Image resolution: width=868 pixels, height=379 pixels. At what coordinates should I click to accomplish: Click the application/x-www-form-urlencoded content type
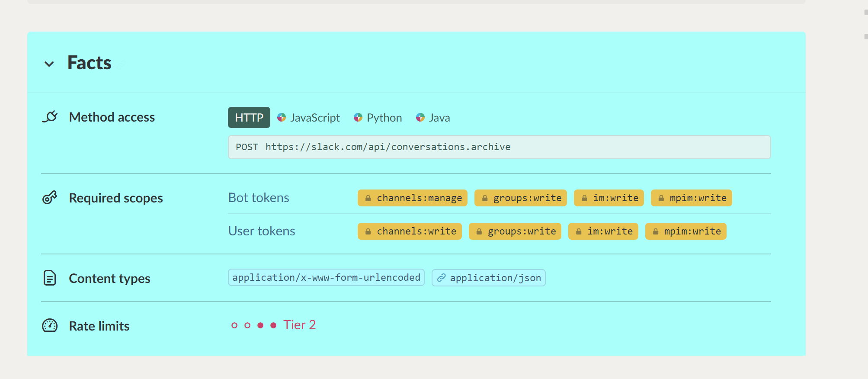pos(326,278)
